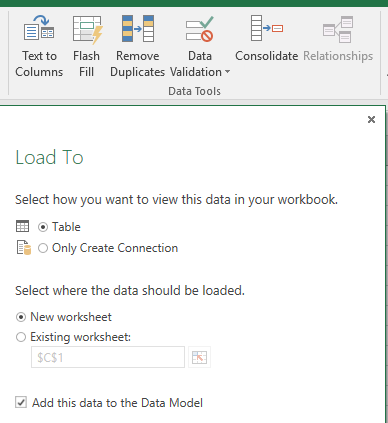Click the connection icon beside Only Create Connection

[24, 248]
